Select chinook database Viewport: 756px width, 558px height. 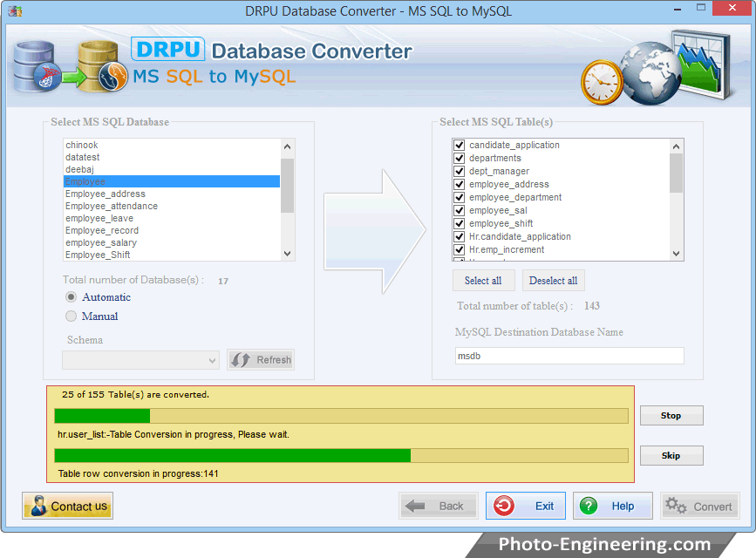tap(171, 145)
